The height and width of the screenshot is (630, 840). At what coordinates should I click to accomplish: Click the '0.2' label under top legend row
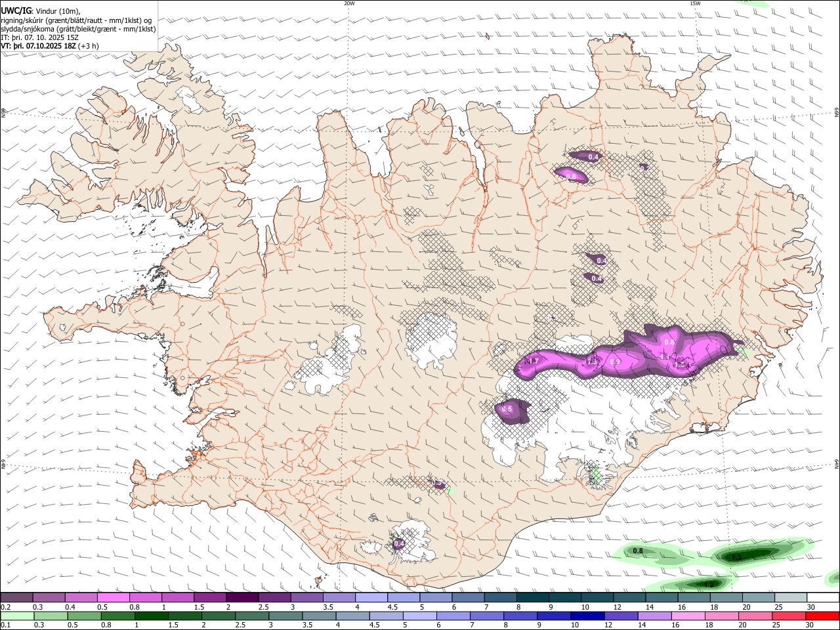coord(5,607)
